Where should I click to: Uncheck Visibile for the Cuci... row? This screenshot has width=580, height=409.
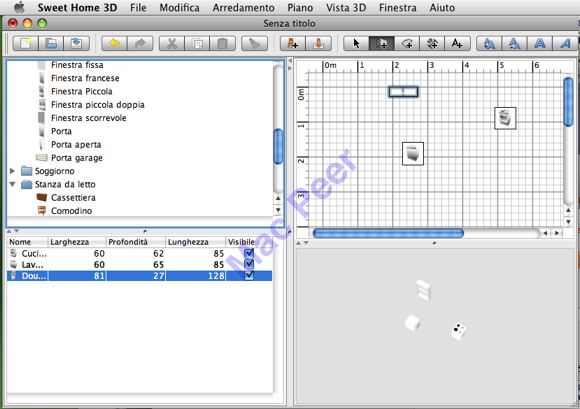tap(249, 253)
